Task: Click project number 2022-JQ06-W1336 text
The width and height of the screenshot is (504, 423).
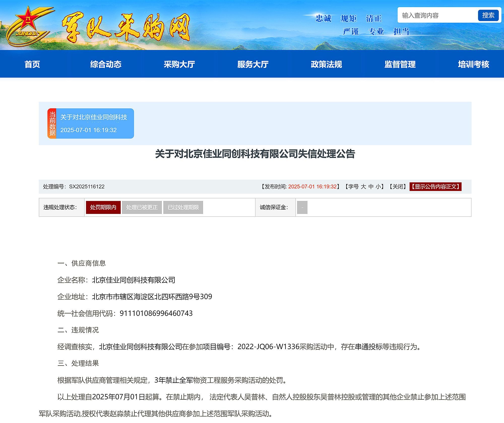Action: coord(268,347)
